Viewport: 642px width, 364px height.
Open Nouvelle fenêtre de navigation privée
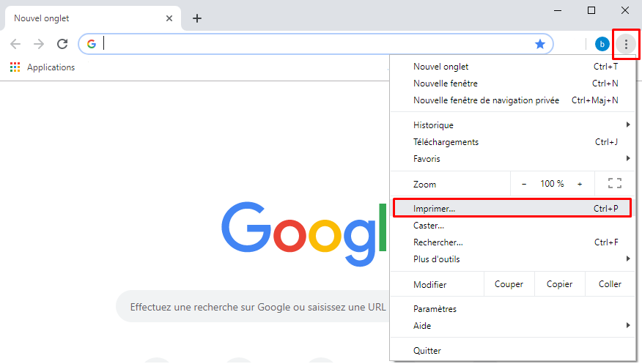tap(512, 100)
